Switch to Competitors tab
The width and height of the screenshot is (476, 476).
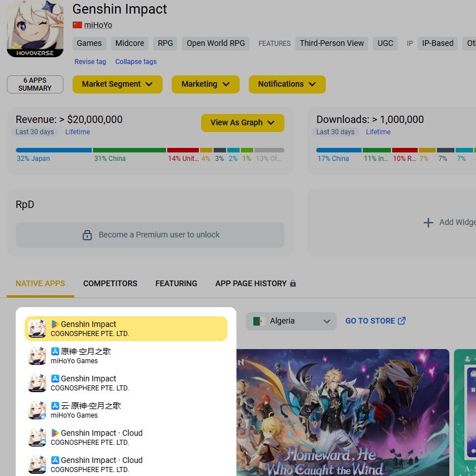coord(110,283)
